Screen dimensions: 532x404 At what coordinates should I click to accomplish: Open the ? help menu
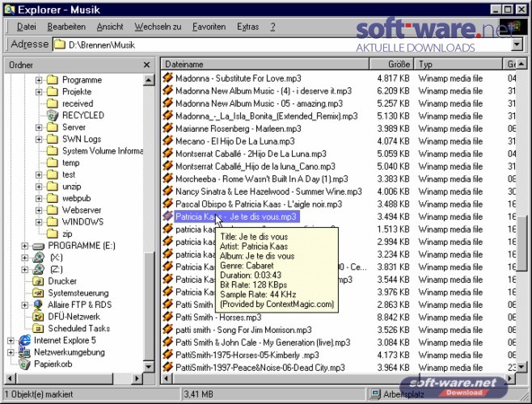point(272,27)
